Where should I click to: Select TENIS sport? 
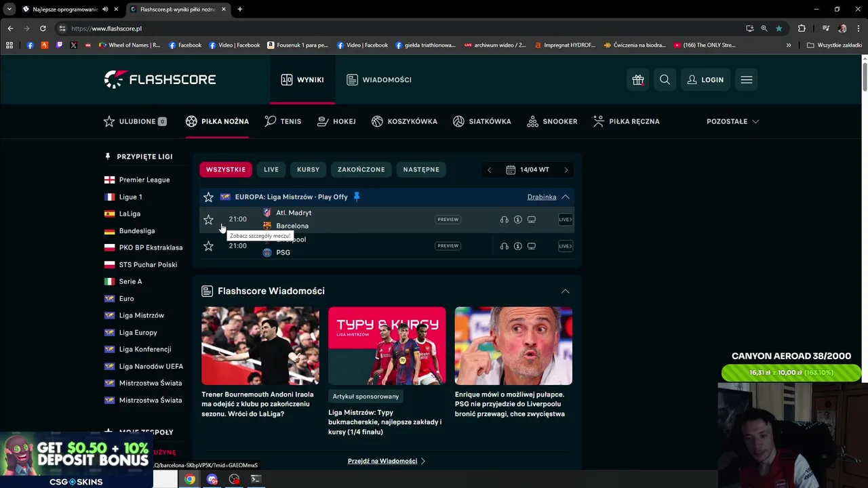point(283,121)
